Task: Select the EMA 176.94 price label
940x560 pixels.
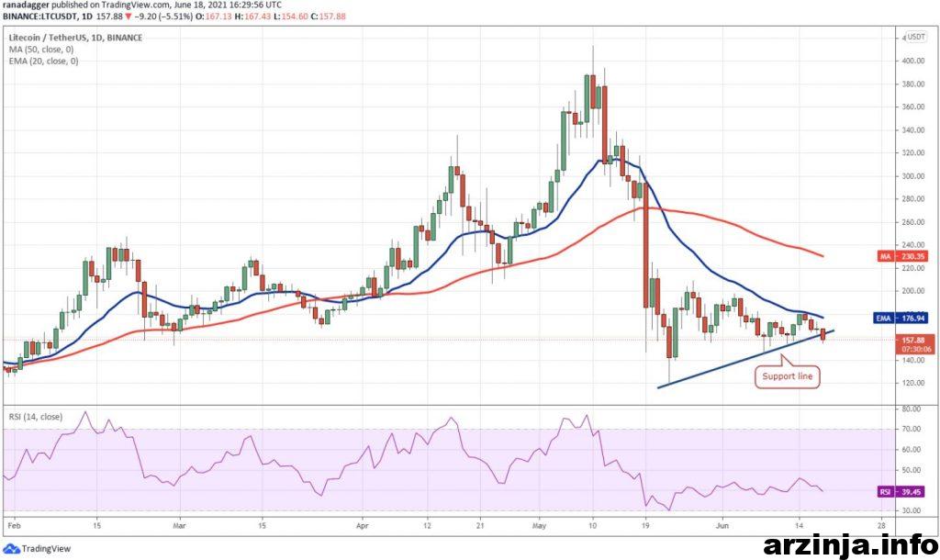Action: click(901, 318)
